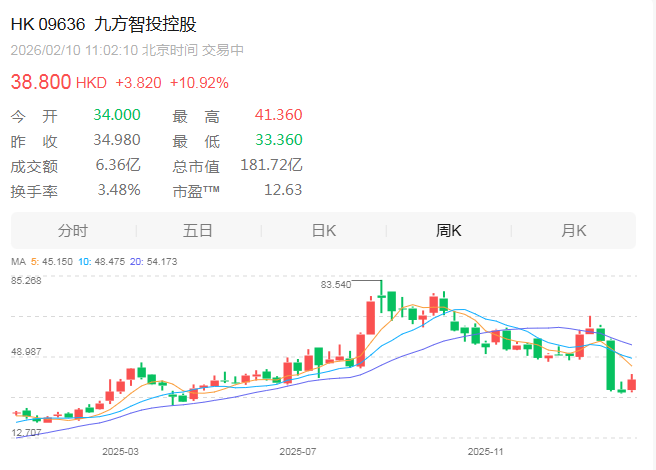This screenshot has width=656, height=470.
Task: Click the 最低 value 33.360
Action: click(x=279, y=140)
